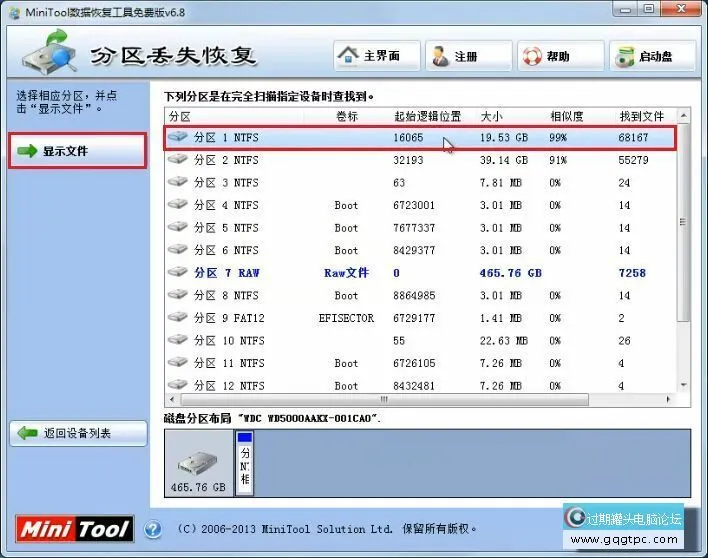Click the drive icon of 分区 11 NTFS
The height and width of the screenshot is (558, 708).
(177, 362)
